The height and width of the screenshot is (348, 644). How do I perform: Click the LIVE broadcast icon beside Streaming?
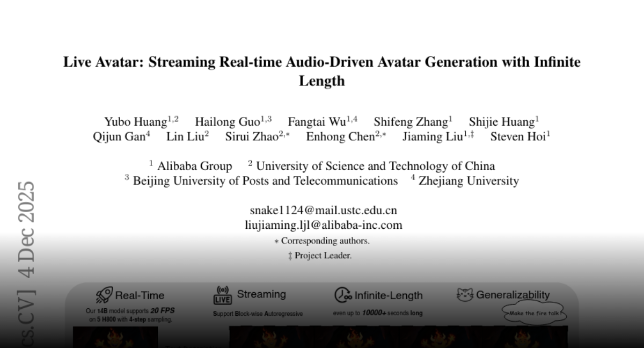[222, 295]
